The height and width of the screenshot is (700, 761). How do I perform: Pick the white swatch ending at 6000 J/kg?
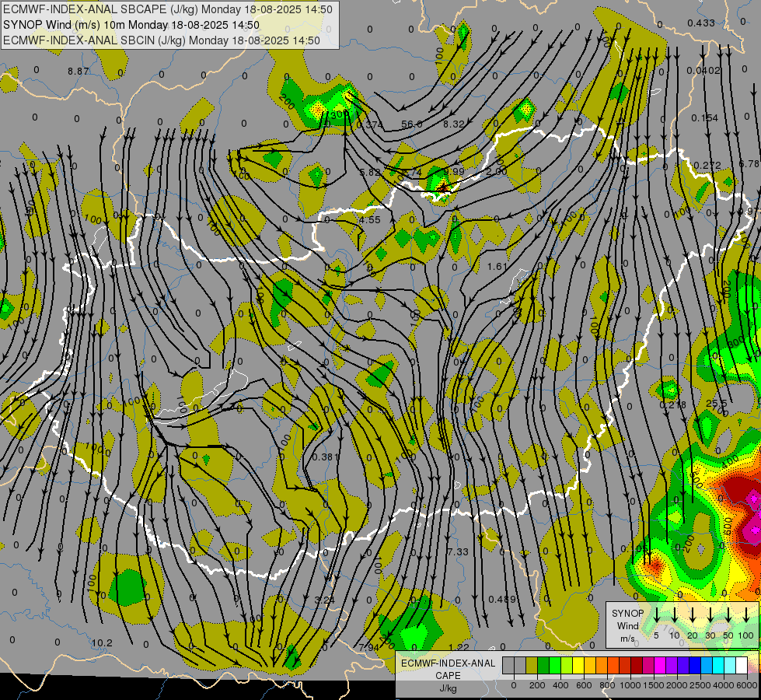point(741,666)
